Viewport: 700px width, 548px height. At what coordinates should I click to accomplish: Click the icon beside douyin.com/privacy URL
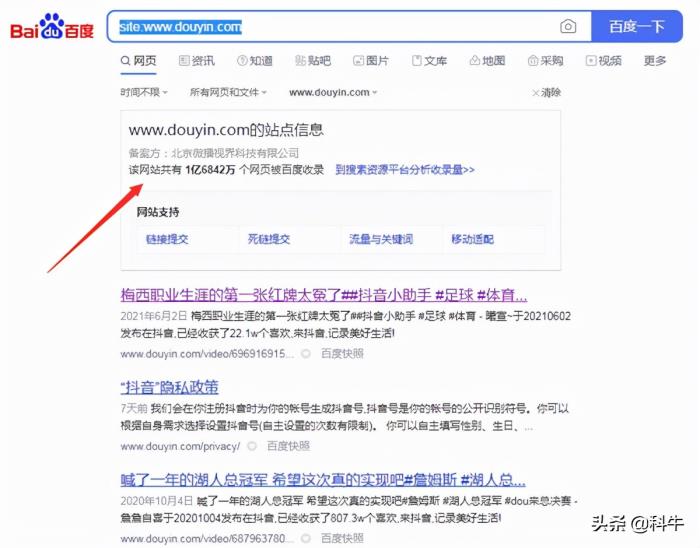pos(252,446)
